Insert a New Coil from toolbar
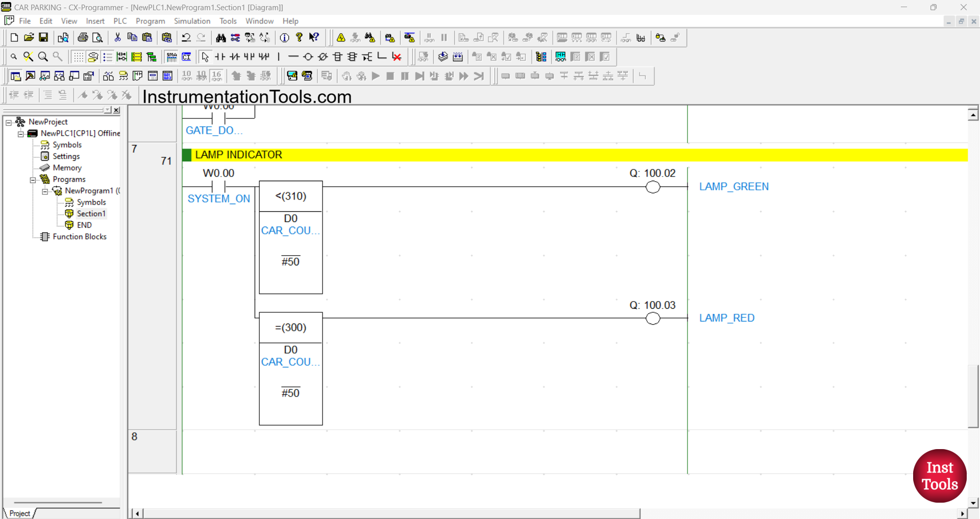The image size is (980, 519). click(308, 57)
